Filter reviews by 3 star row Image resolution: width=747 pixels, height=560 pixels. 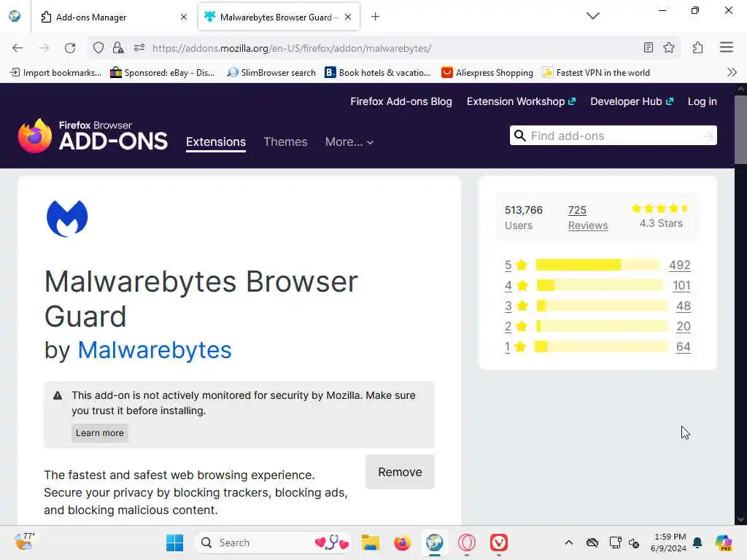click(x=516, y=306)
